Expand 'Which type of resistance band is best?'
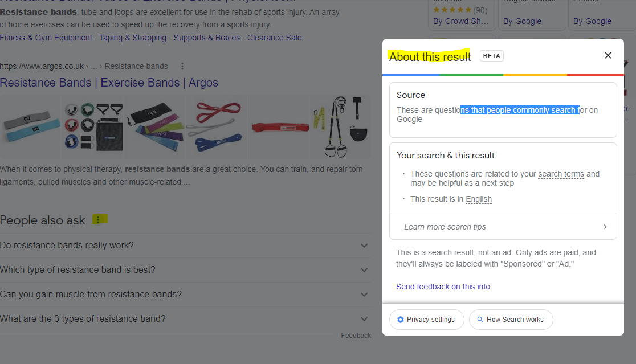The width and height of the screenshot is (636, 364). click(x=364, y=270)
